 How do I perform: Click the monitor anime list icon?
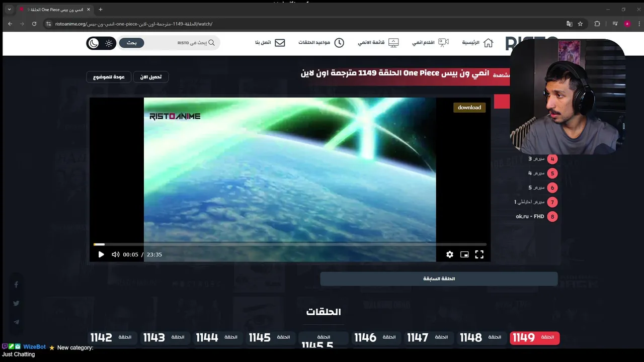coord(393,43)
